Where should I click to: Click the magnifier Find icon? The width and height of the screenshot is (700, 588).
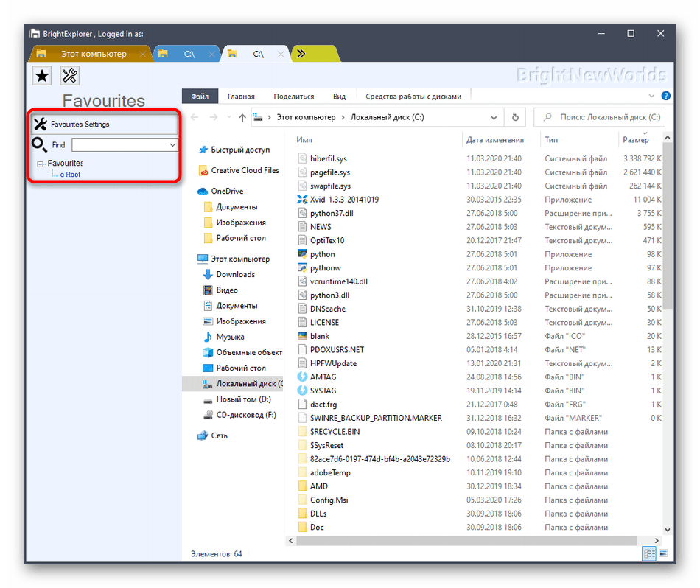point(40,145)
